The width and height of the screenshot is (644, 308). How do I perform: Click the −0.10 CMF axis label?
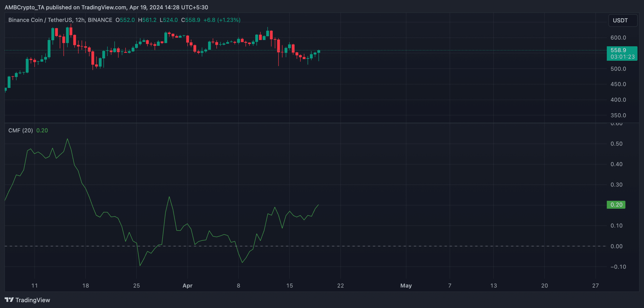point(618,267)
